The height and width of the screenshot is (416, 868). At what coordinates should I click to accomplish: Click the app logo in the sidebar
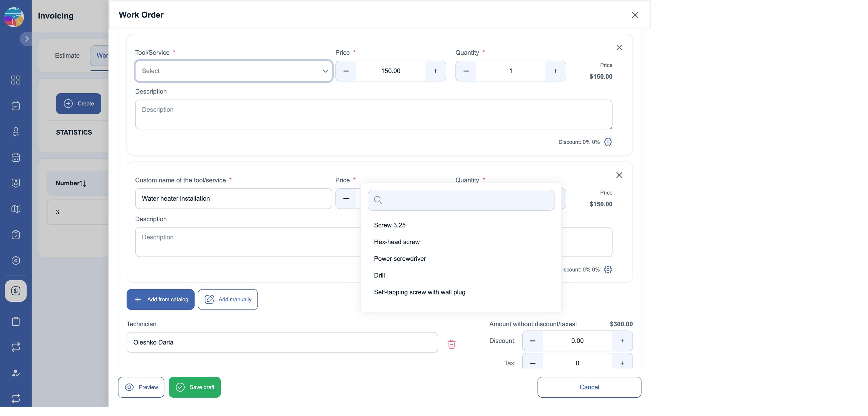click(14, 17)
